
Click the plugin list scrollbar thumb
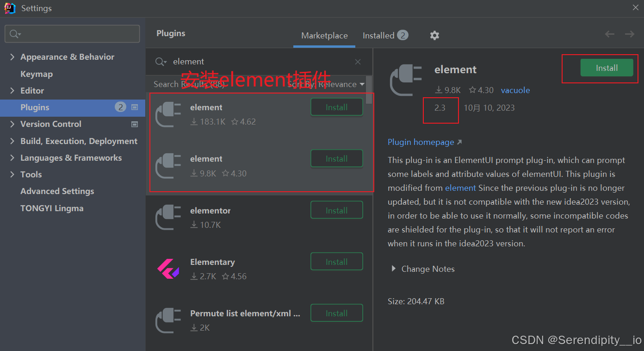coord(369,90)
